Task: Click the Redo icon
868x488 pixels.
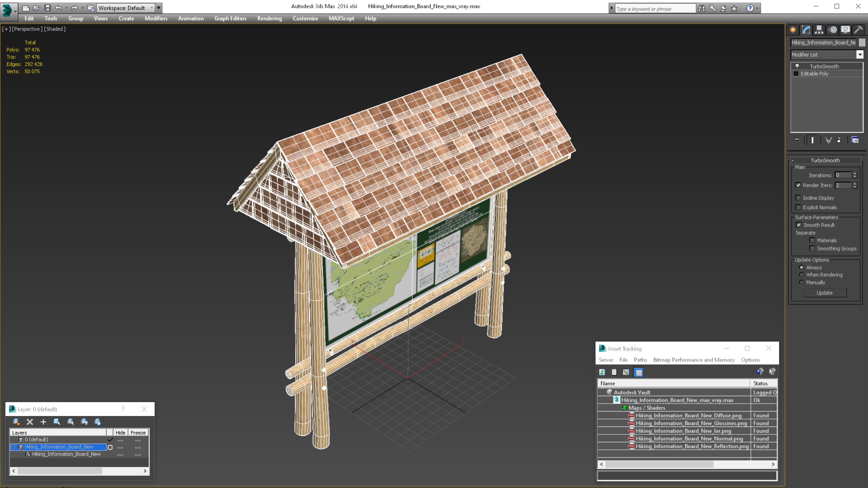Action: [x=74, y=8]
